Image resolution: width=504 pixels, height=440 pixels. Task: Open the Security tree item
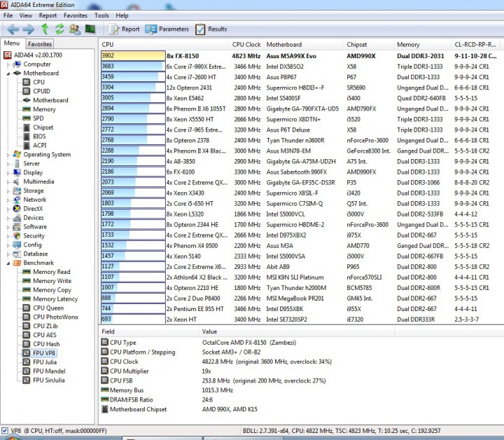29,235
